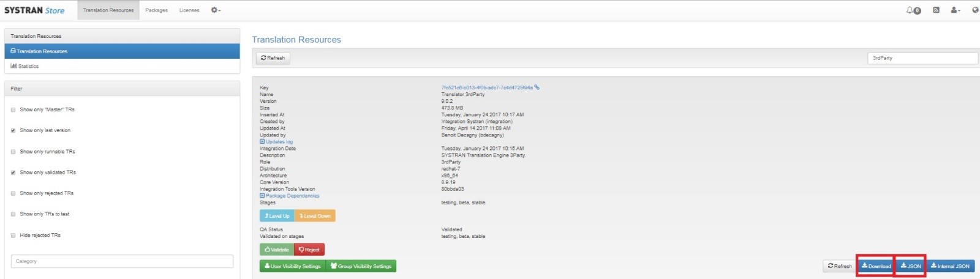Toggle Show only "Master" TRs checkbox
This screenshot has width=980, height=279.
(x=13, y=110)
